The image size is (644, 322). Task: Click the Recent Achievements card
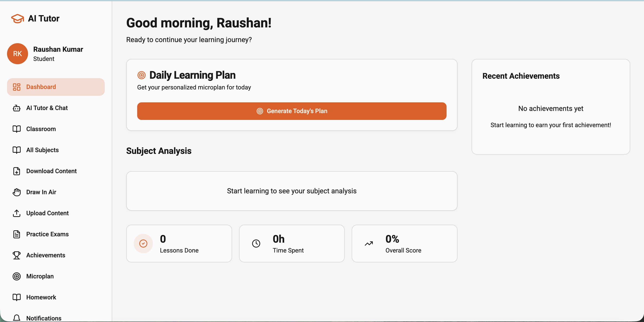click(550, 107)
